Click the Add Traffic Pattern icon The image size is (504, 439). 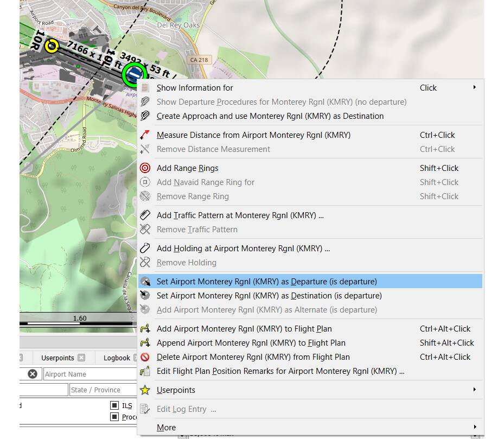145,215
